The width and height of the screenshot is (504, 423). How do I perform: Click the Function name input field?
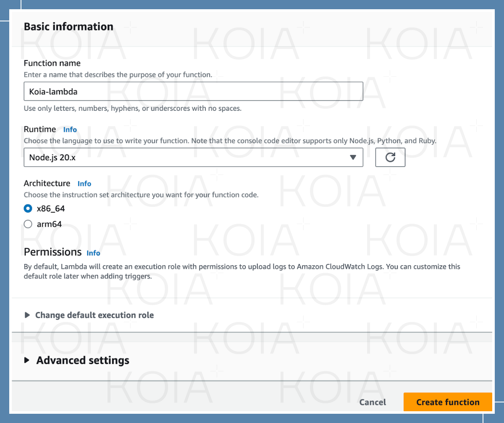click(x=193, y=91)
